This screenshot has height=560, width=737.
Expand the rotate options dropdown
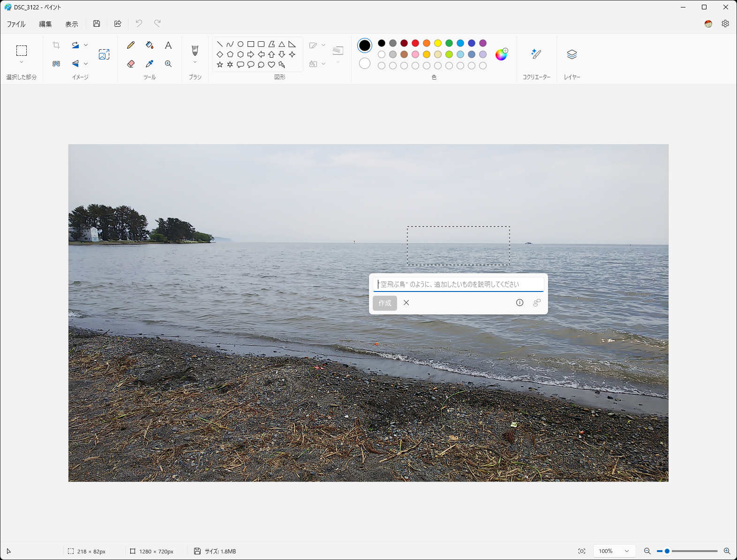coord(86,45)
